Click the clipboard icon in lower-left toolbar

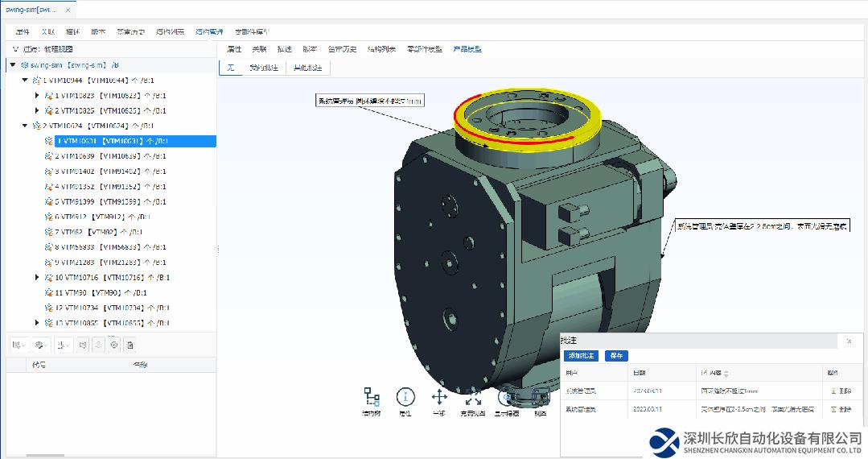130,345
